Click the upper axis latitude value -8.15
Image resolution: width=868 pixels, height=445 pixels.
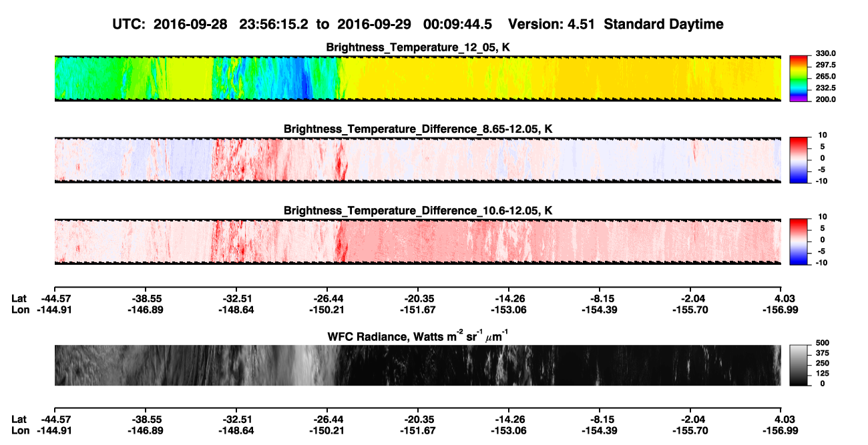(x=600, y=299)
